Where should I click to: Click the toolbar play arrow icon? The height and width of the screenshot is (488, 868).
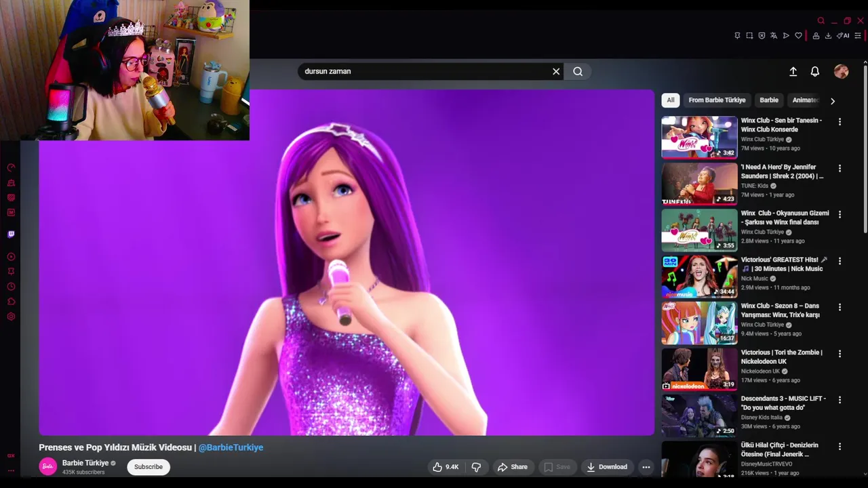786,36
